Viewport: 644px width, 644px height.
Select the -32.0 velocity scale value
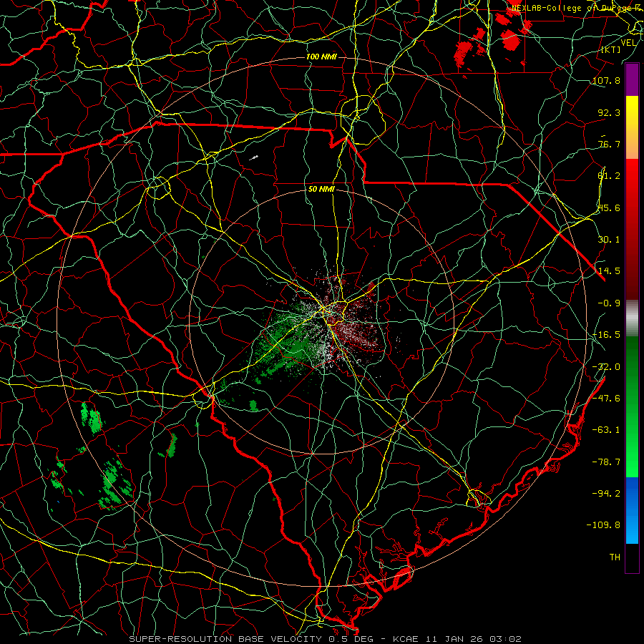pos(606,367)
